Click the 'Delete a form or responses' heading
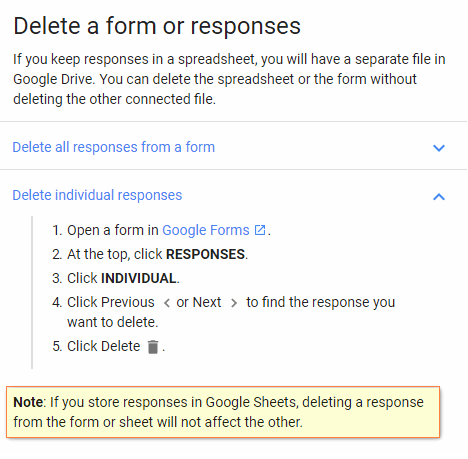The image size is (468, 459). tap(157, 26)
